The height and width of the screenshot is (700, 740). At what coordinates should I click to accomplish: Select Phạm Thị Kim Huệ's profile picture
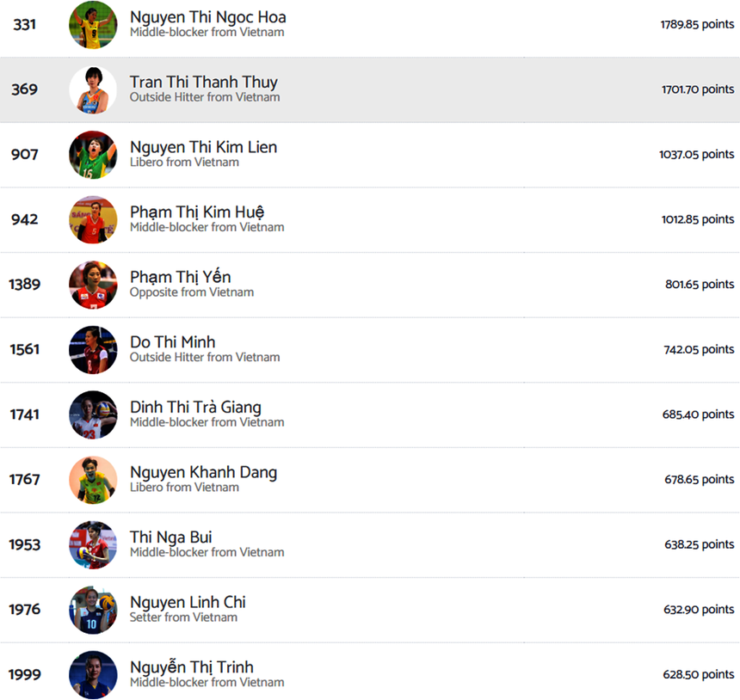pos(93,219)
